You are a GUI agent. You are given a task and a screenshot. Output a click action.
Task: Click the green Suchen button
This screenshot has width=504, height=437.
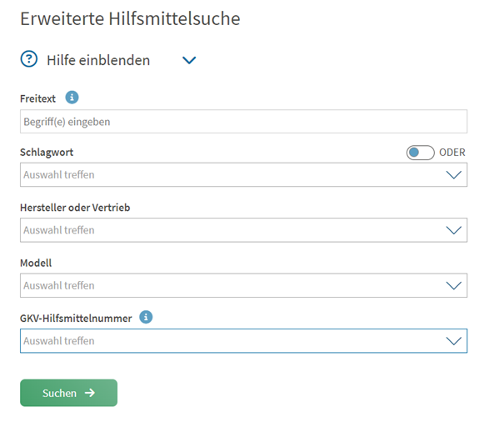[x=69, y=393]
